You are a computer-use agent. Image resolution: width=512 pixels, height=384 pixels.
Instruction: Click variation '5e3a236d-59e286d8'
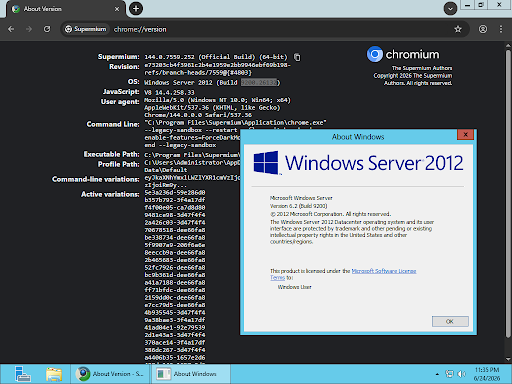point(175,193)
